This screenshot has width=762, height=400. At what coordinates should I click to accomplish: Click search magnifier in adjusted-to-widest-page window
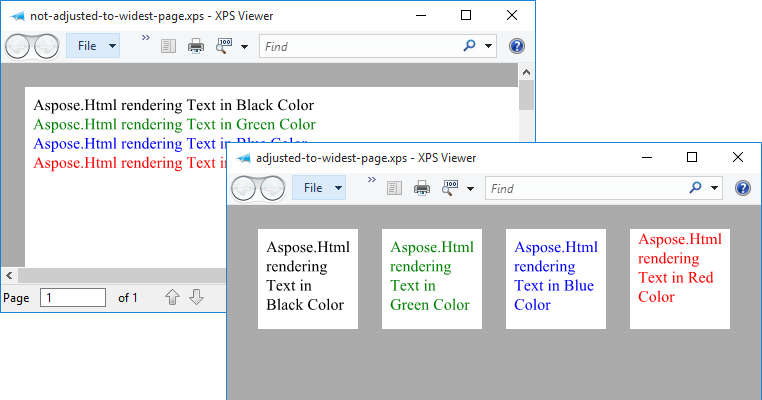pyautogui.click(x=695, y=188)
